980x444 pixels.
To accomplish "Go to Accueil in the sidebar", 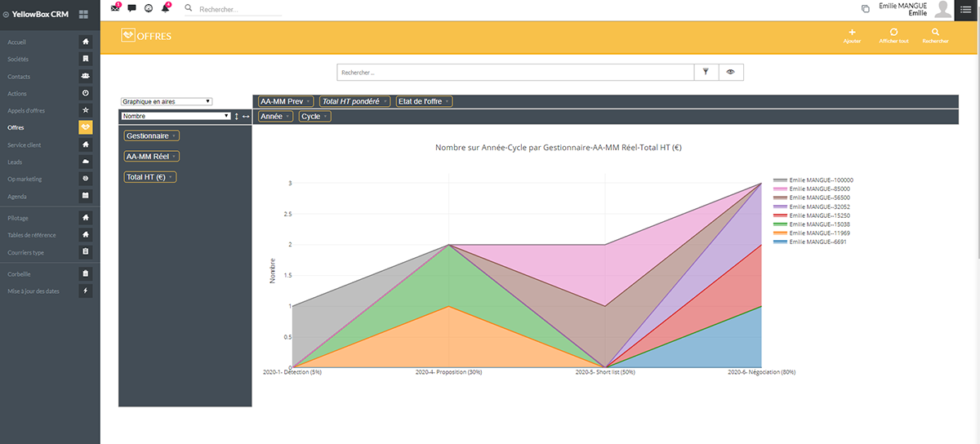I will click(x=16, y=42).
